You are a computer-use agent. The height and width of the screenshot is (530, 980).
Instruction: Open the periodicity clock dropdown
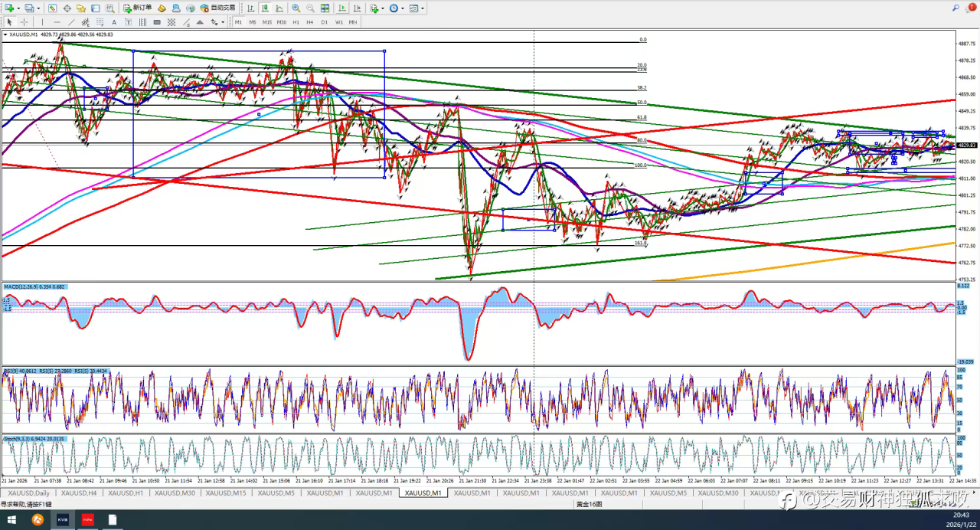403,8
